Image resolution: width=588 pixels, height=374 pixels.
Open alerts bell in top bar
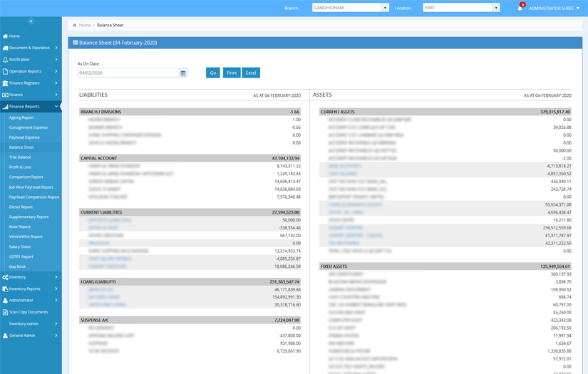[x=520, y=8]
